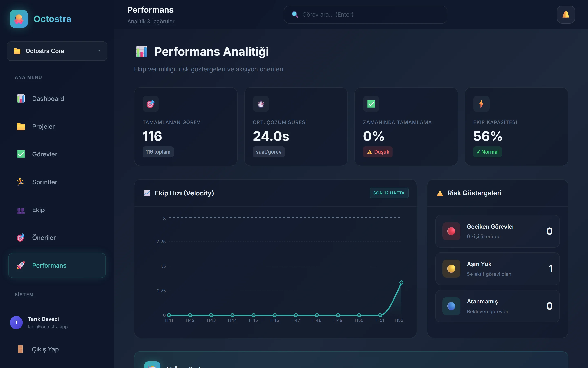Open the Octostra Core project dropdown
588x368 pixels.
point(57,51)
